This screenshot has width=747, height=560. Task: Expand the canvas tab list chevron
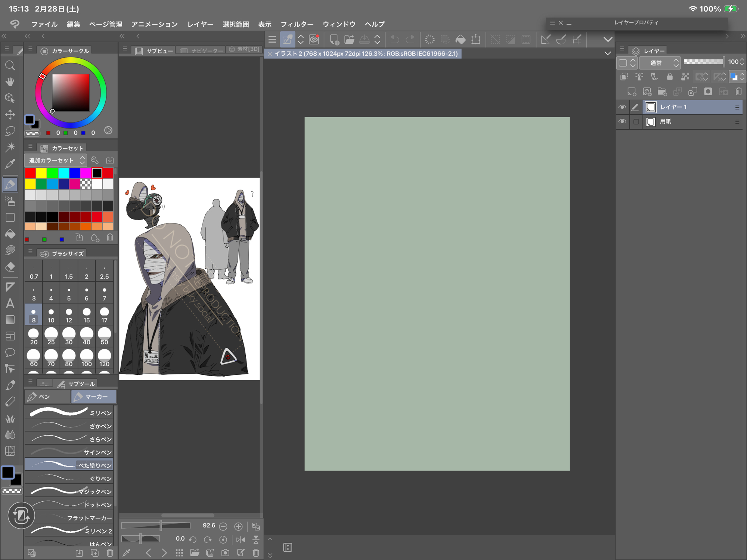coord(608,53)
